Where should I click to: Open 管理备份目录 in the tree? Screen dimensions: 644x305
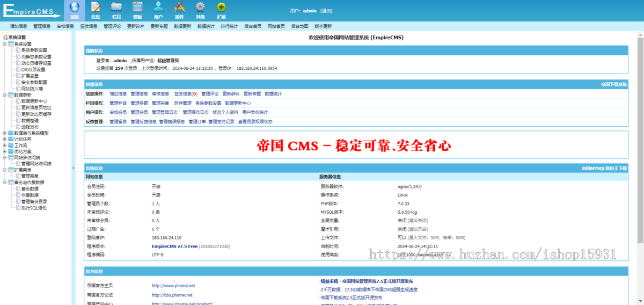tap(34, 201)
